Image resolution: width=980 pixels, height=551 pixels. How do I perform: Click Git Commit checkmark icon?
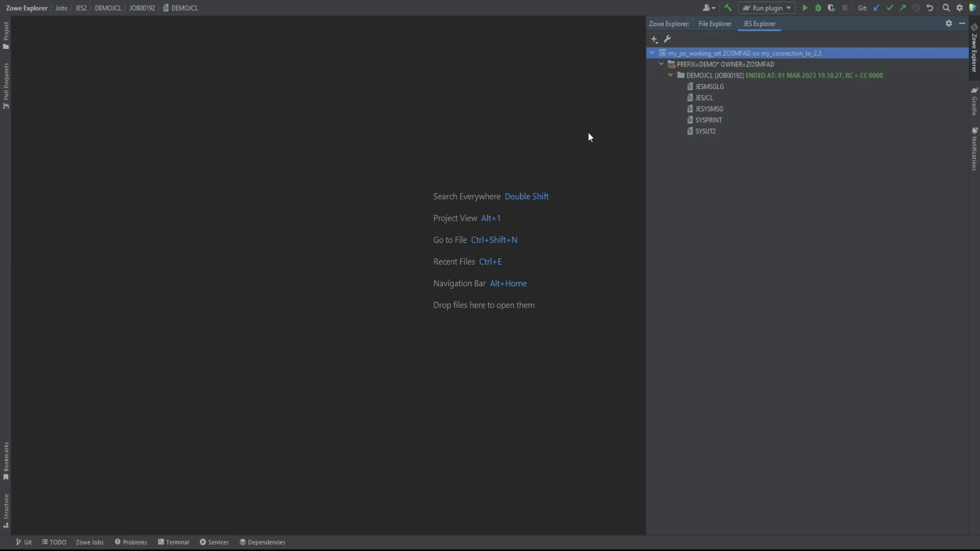click(x=890, y=8)
